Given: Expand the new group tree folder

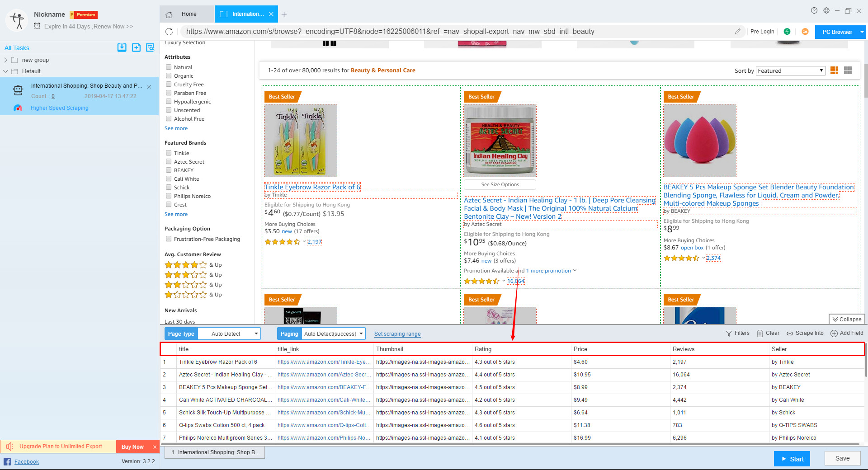Looking at the screenshot, I should [x=5, y=60].
